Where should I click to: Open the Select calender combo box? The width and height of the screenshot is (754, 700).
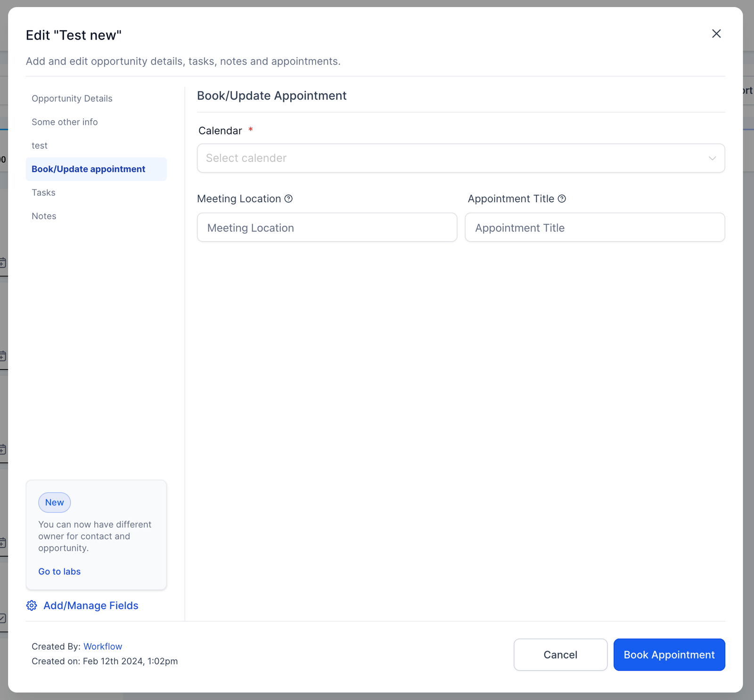point(452,158)
